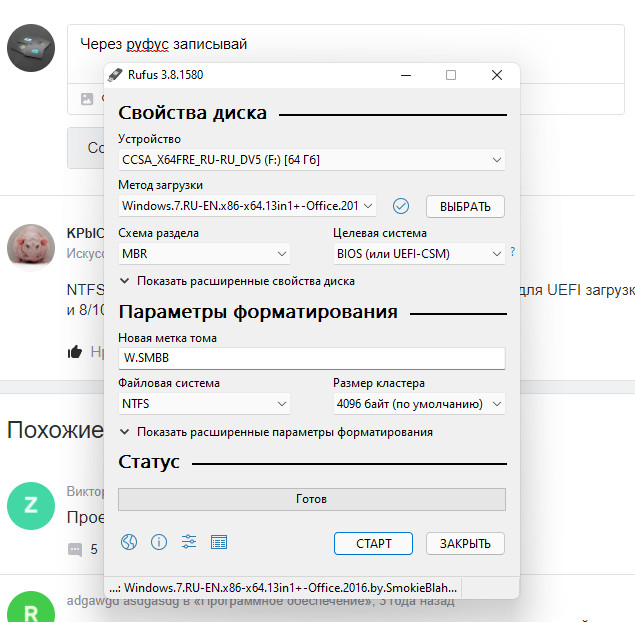This screenshot has height=622, width=635.
Task: Click the Rufus USB drive title icon
Action: [115, 75]
